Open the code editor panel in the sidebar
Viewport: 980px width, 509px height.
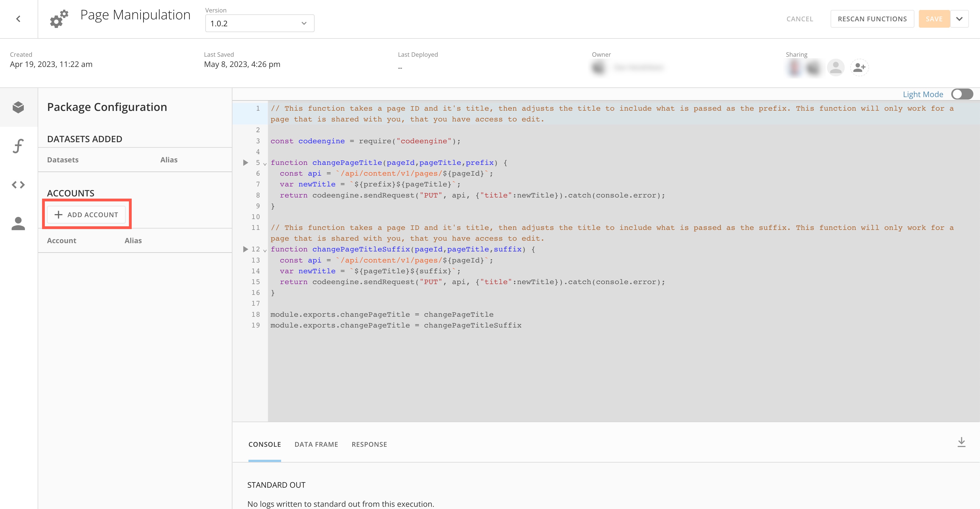pos(18,185)
